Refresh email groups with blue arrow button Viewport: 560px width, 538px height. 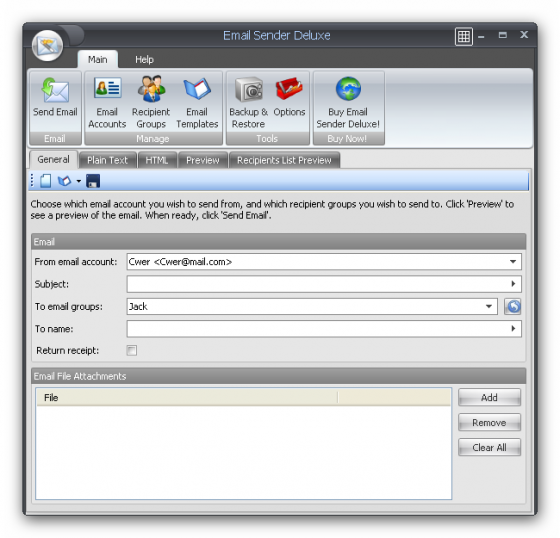pyautogui.click(x=513, y=307)
